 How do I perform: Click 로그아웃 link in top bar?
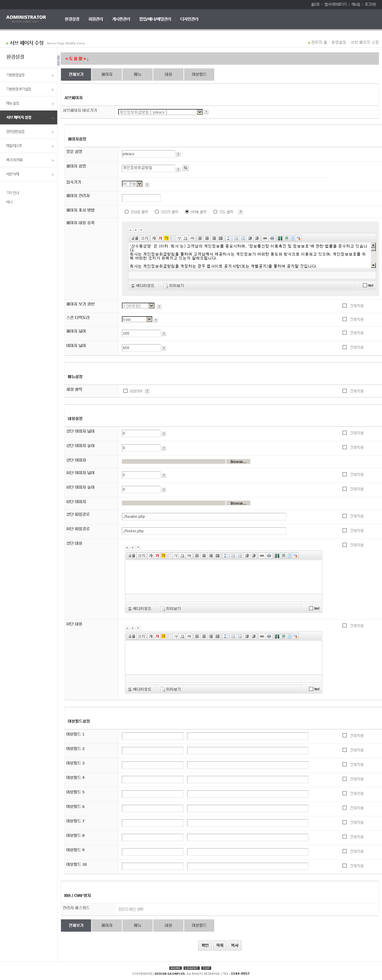tap(370, 4)
